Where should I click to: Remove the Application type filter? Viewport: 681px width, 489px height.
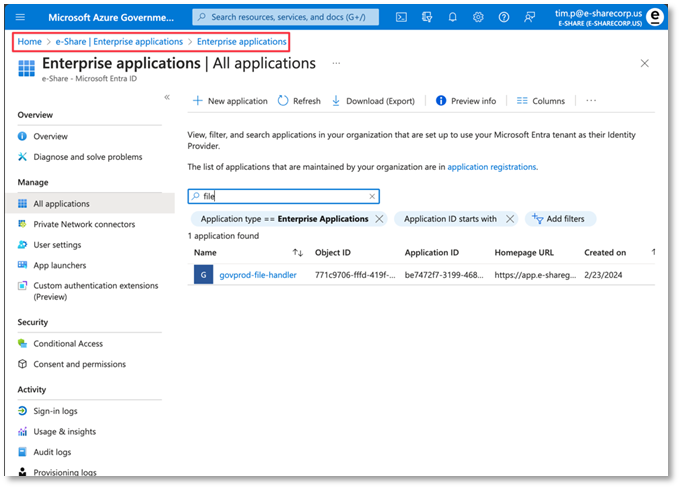pyautogui.click(x=379, y=219)
